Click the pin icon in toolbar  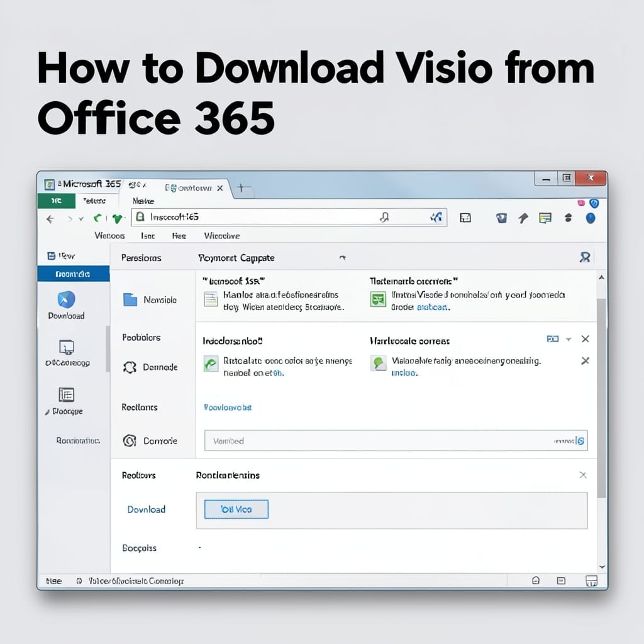523,218
